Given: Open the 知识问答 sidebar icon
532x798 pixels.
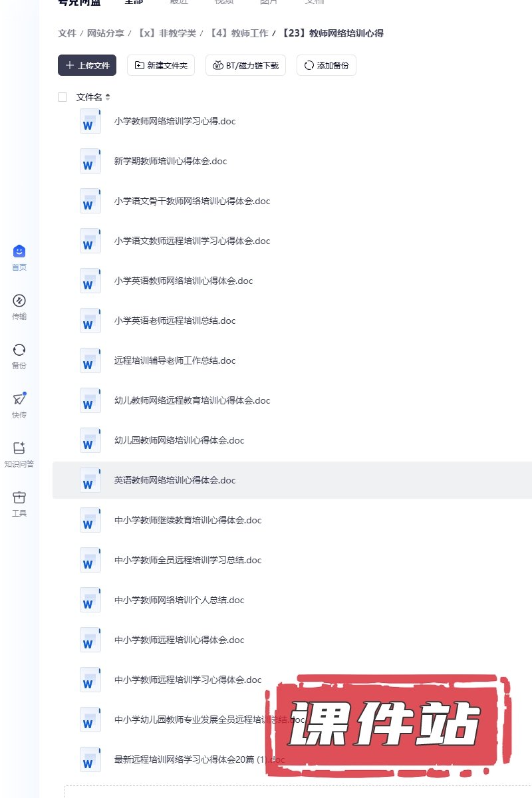Looking at the screenshot, I should pyautogui.click(x=19, y=448).
